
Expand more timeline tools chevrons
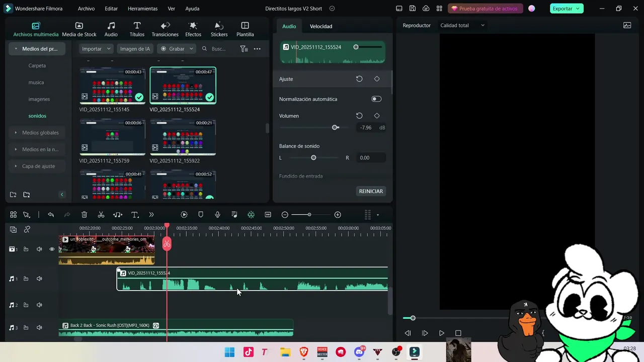pos(151,215)
